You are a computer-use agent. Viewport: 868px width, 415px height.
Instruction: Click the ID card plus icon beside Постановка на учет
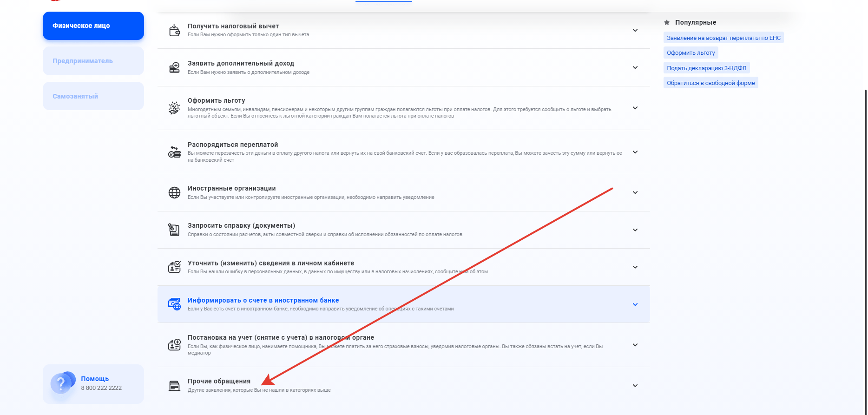[174, 345]
